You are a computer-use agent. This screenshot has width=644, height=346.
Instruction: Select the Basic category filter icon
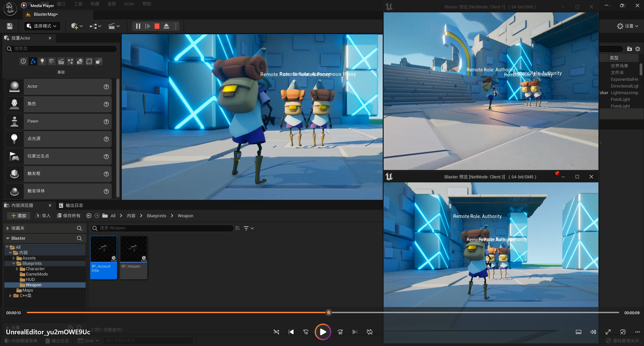[33, 61]
